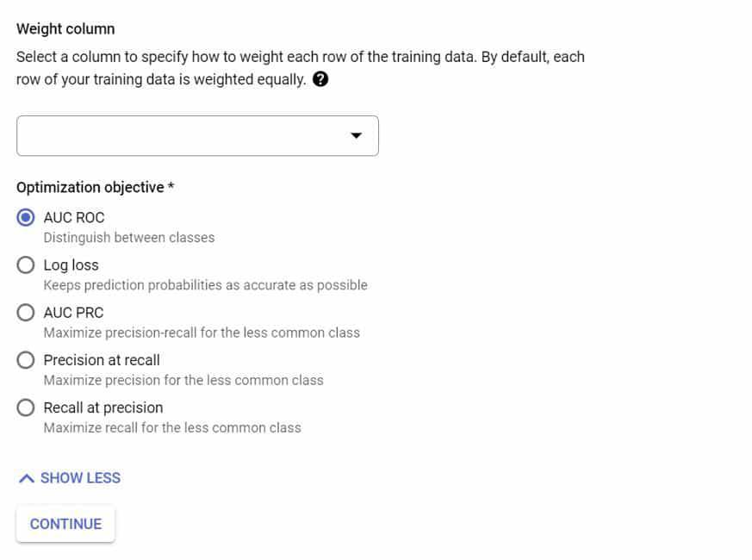Open the Weight column dropdown arrow
The width and height of the screenshot is (752, 560).
click(357, 136)
